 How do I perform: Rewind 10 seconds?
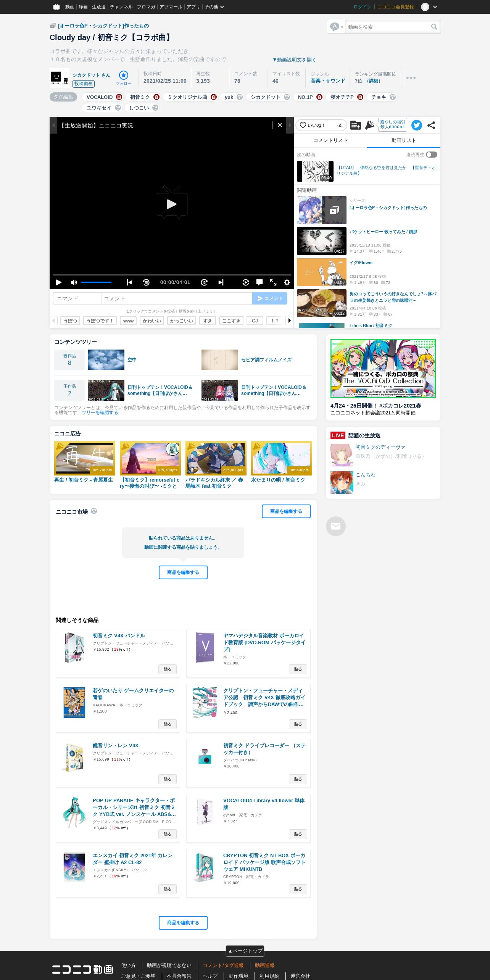point(146,282)
